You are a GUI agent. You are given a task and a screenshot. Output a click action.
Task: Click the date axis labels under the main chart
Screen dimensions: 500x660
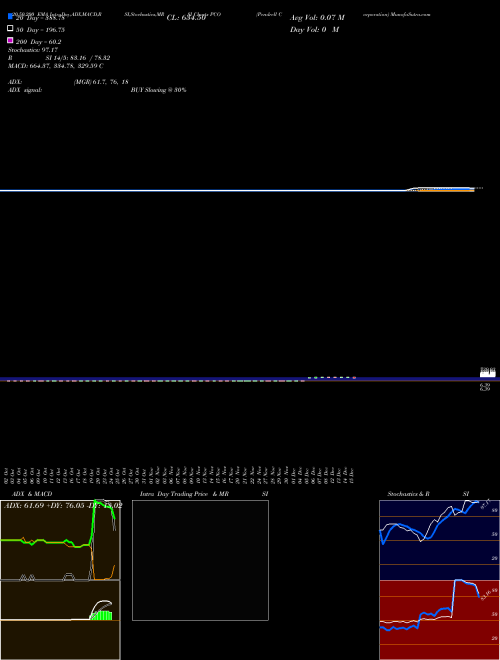coord(180,475)
